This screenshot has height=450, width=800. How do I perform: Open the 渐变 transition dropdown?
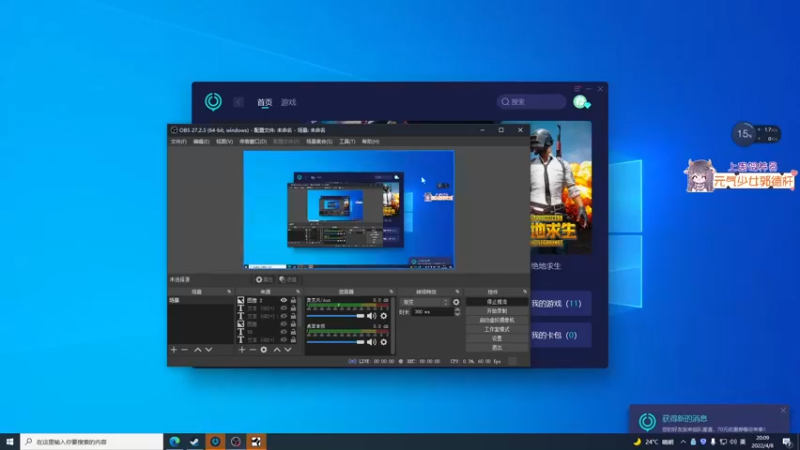(x=424, y=302)
